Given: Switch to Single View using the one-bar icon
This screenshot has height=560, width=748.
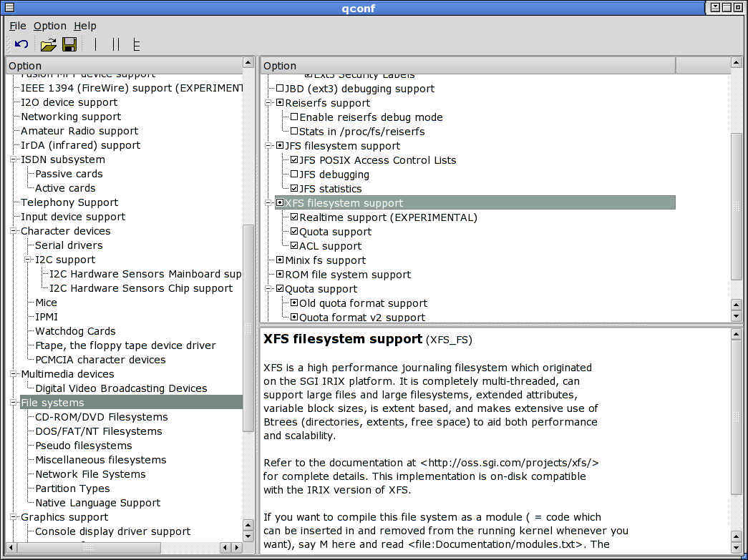Looking at the screenshot, I should [95, 44].
